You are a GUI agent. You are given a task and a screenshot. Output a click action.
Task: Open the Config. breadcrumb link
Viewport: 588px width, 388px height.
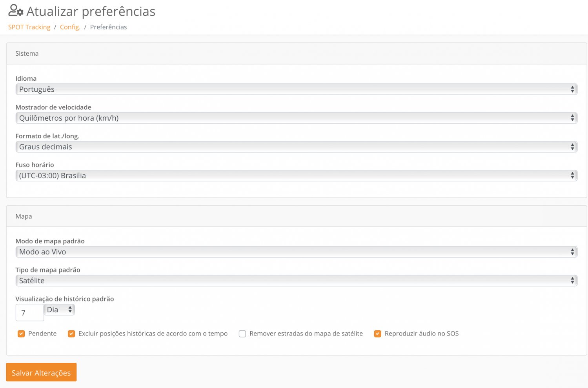pos(70,27)
